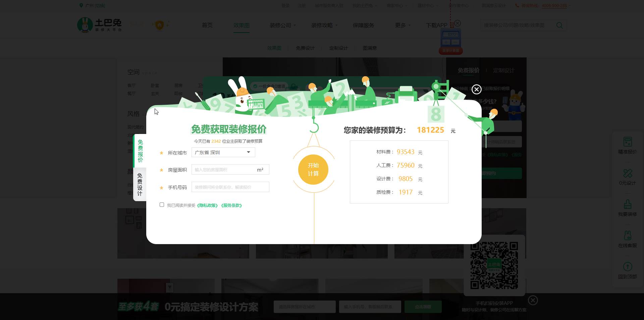Screen dimensions: 644x320
Task: Close the bottom 0元搞定装修设计方案 banner
Action: pos(533,300)
